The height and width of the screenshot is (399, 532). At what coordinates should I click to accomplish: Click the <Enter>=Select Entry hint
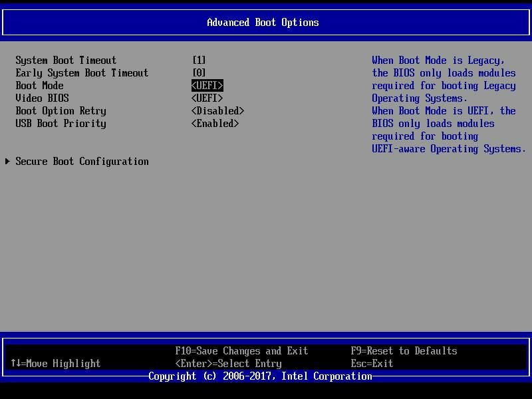pyautogui.click(x=228, y=364)
